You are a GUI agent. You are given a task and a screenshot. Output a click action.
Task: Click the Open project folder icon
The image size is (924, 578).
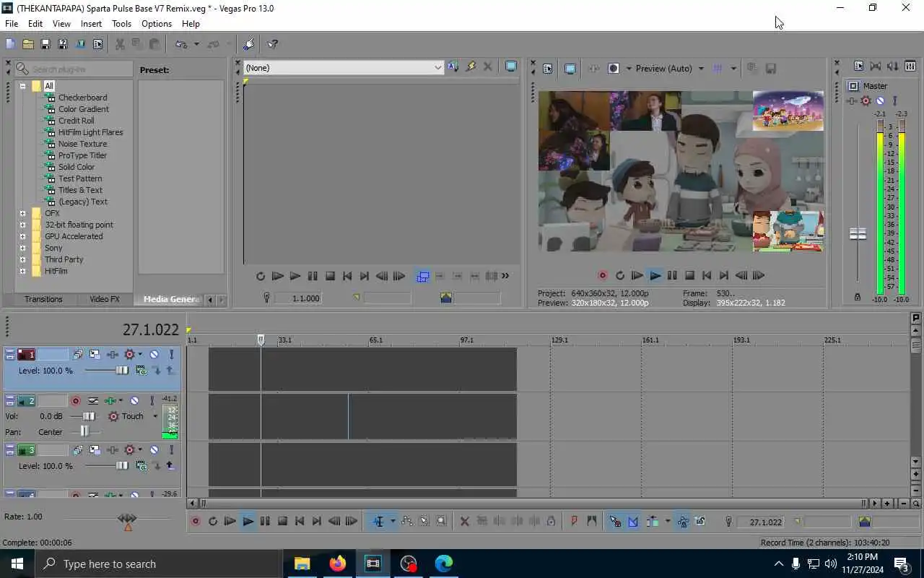tap(27, 44)
